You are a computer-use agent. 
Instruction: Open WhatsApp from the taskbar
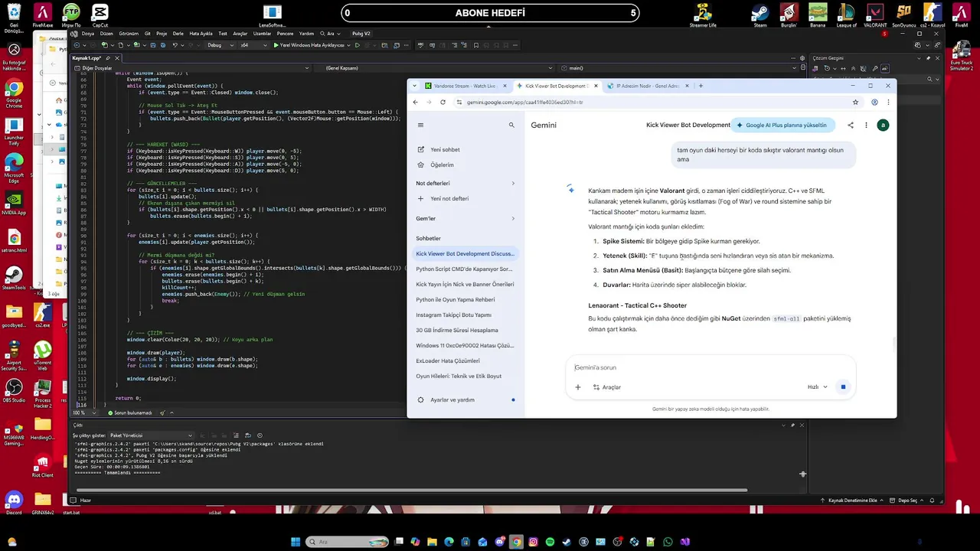tap(668, 542)
